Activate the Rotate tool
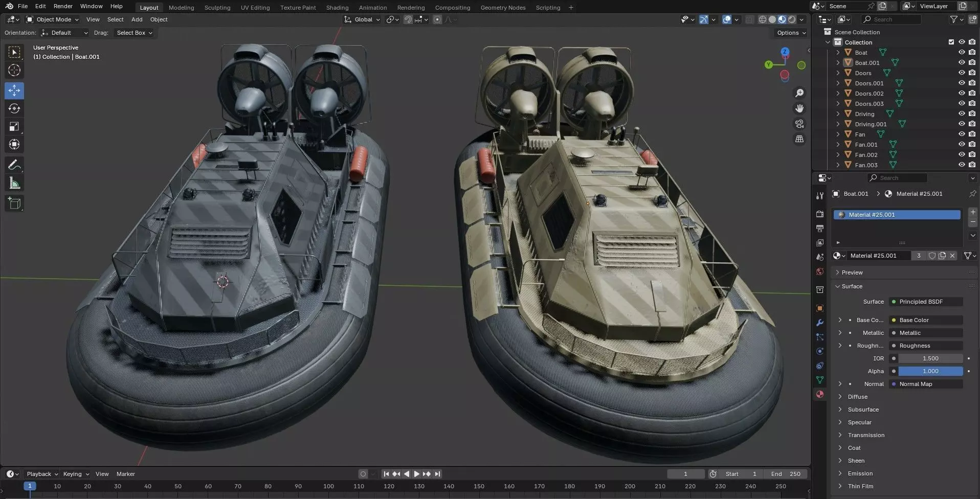The image size is (980, 499). (14, 108)
